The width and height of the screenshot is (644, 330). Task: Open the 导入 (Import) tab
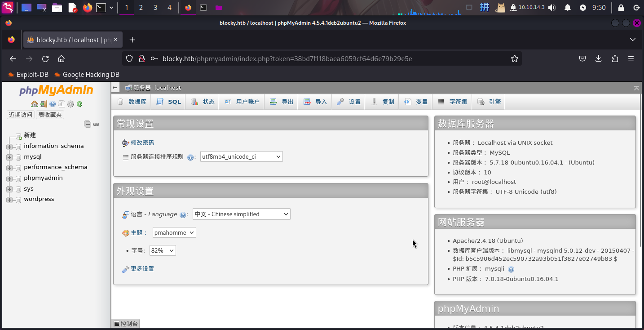click(315, 102)
